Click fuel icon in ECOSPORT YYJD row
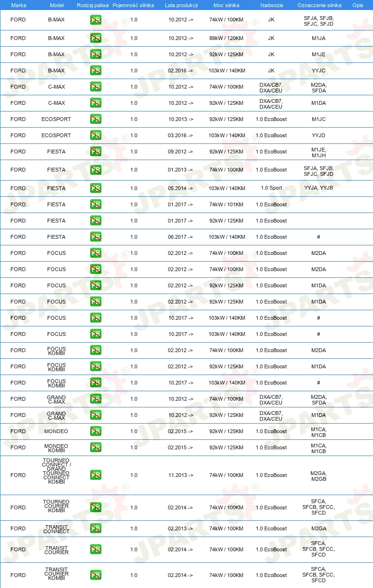This screenshot has height=588, width=373. (95, 135)
